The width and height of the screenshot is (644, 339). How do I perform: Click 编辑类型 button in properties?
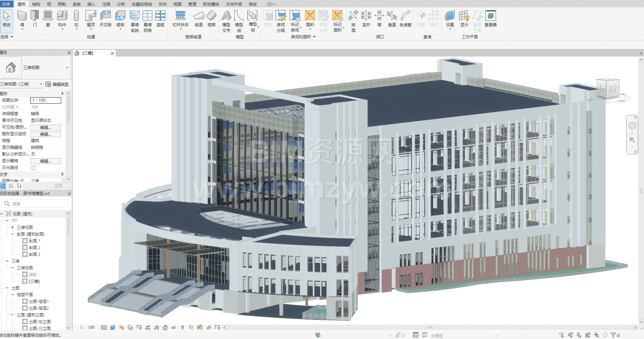point(57,84)
